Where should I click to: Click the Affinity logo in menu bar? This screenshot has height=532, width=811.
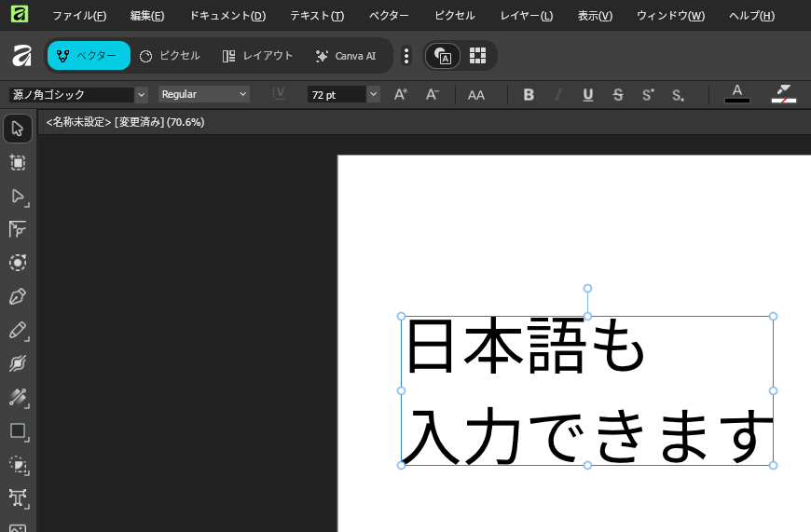[20, 13]
